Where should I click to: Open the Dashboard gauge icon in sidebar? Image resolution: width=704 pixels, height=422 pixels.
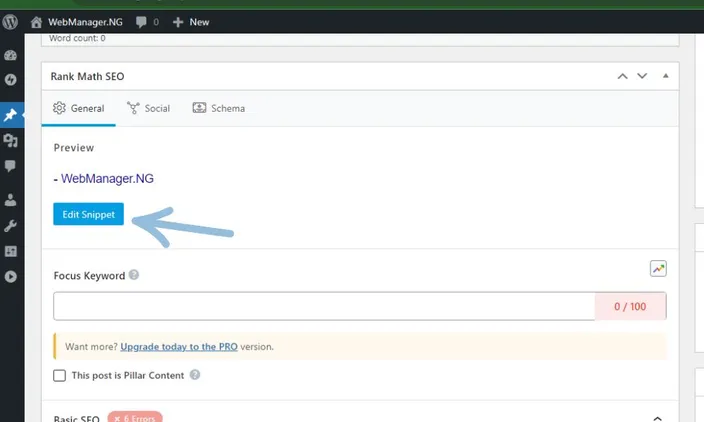[10, 55]
